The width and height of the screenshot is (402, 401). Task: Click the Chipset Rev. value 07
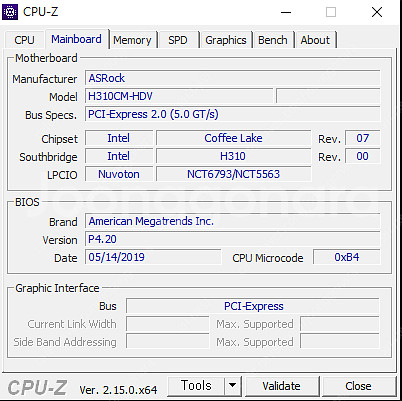[x=362, y=138]
